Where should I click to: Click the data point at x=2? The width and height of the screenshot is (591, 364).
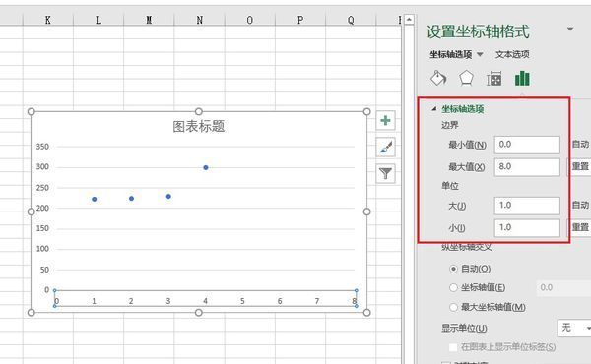click(x=132, y=199)
